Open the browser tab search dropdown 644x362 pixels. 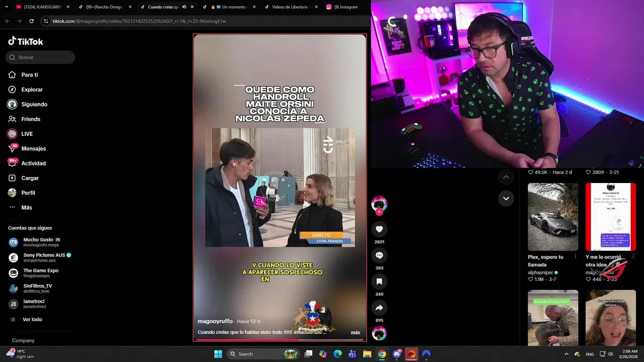pos(7,7)
